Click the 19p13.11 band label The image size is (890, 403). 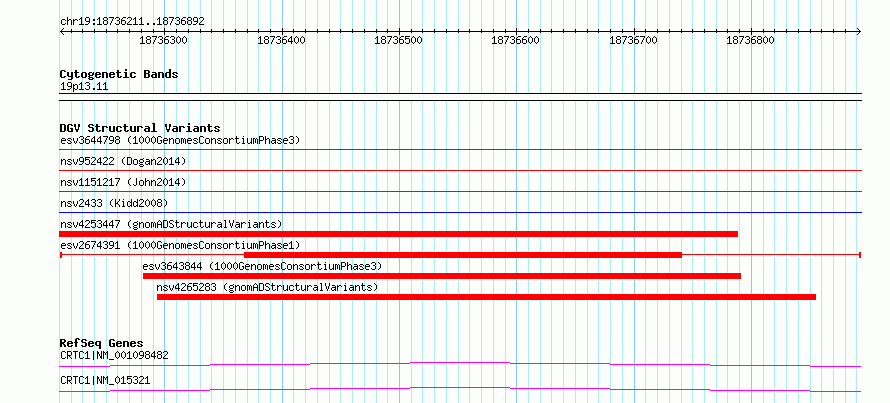[84, 87]
